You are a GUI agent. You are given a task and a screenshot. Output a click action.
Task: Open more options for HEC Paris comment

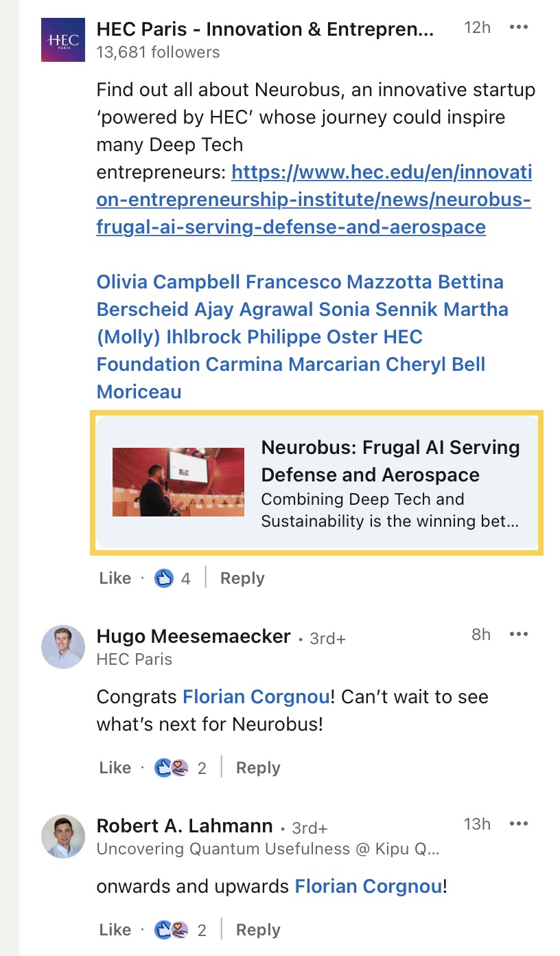pyautogui.click(x=519, y=27)
